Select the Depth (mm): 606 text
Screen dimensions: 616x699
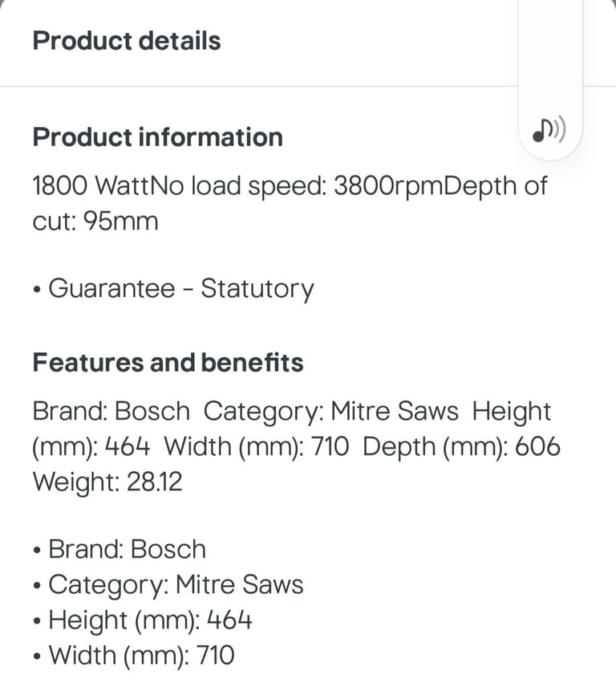[461, 446]
